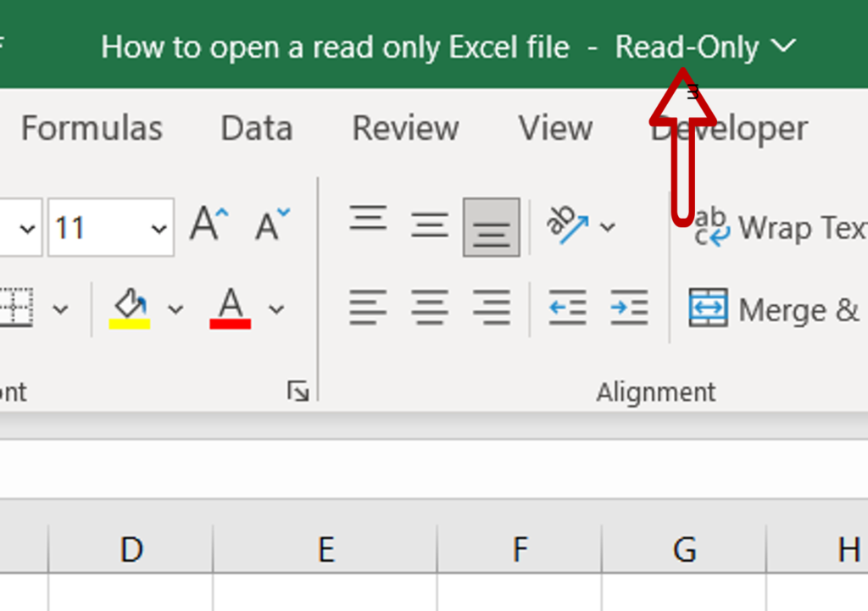Open the Data ribbon tab
Image resolution: width=868 pixels, height=611 pixels.
[x=256, y=129]
